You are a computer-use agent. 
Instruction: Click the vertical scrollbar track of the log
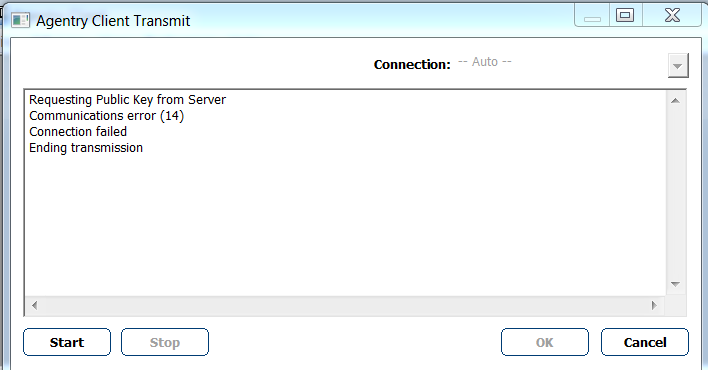(675, 192)
